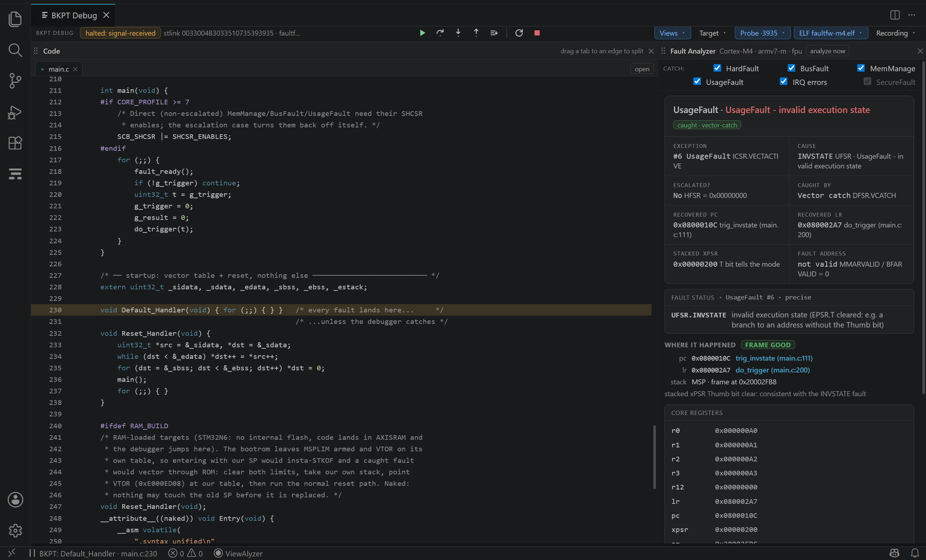The height and width of the screenshot is (560, 926).
Task: Click line number 230 in the gutter
Action: click(x=55, y=310)
